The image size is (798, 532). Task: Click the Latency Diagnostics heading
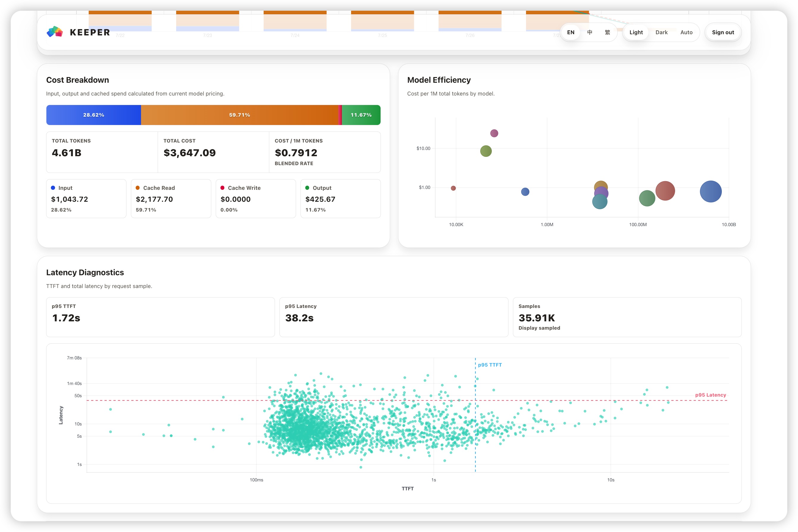[x=85, y=273]
